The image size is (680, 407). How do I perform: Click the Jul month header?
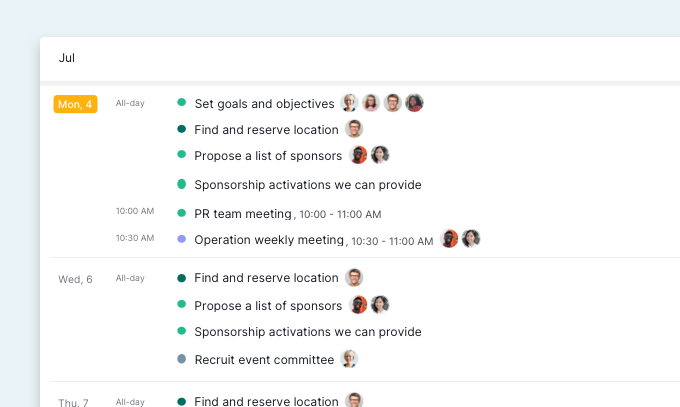coord(67,58)
